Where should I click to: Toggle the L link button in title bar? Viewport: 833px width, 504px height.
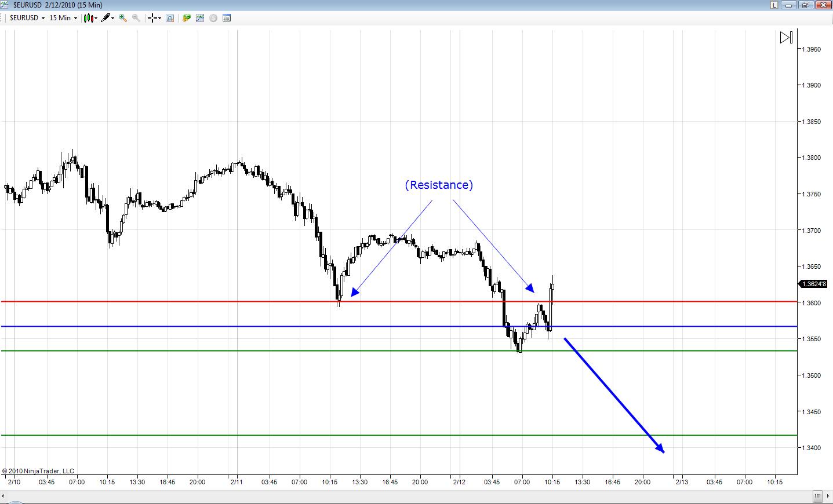coord(775,5)
